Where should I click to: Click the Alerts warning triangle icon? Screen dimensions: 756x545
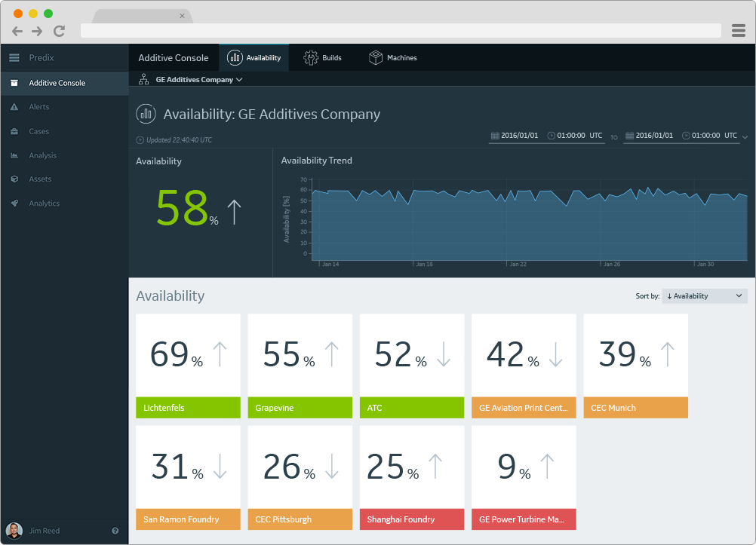point(14,107)
